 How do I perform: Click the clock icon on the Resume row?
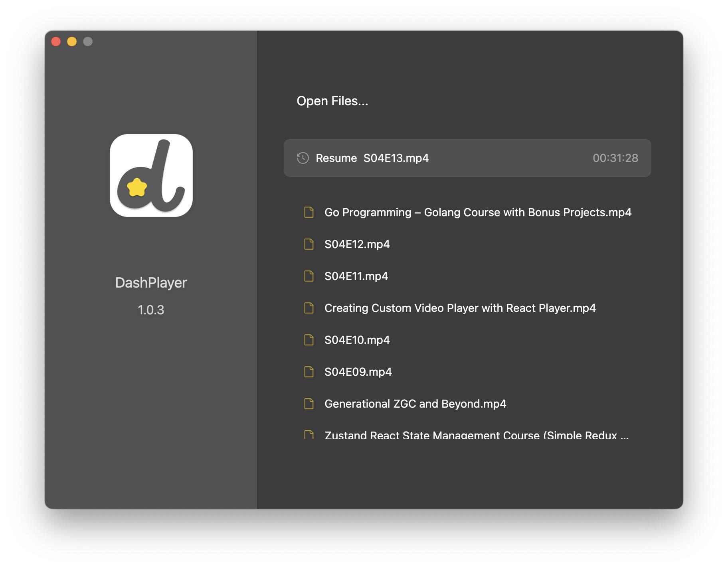tap(302, 158)
